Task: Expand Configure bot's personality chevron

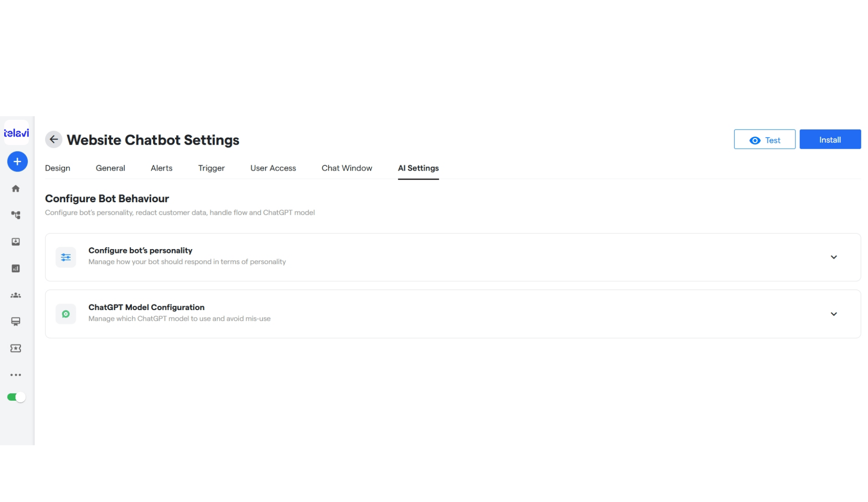Action: click(834, 257)
